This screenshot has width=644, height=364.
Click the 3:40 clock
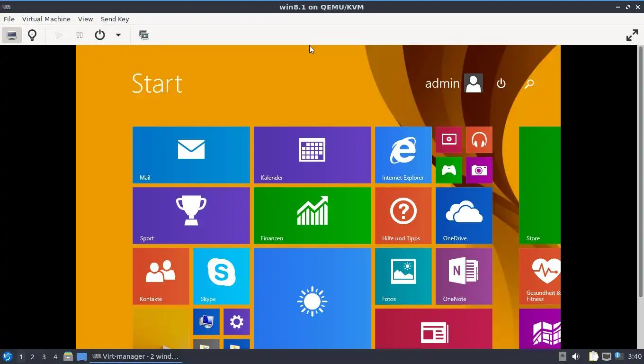click(635, 356)
